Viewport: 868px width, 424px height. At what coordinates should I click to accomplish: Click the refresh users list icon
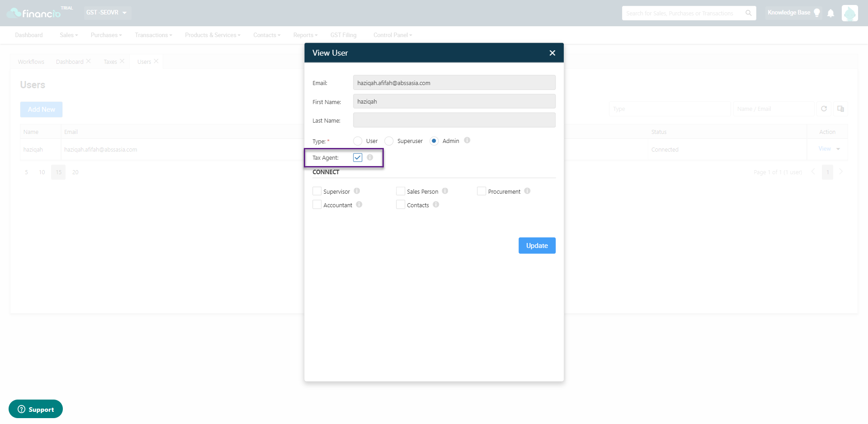click(x=824, y=109)
